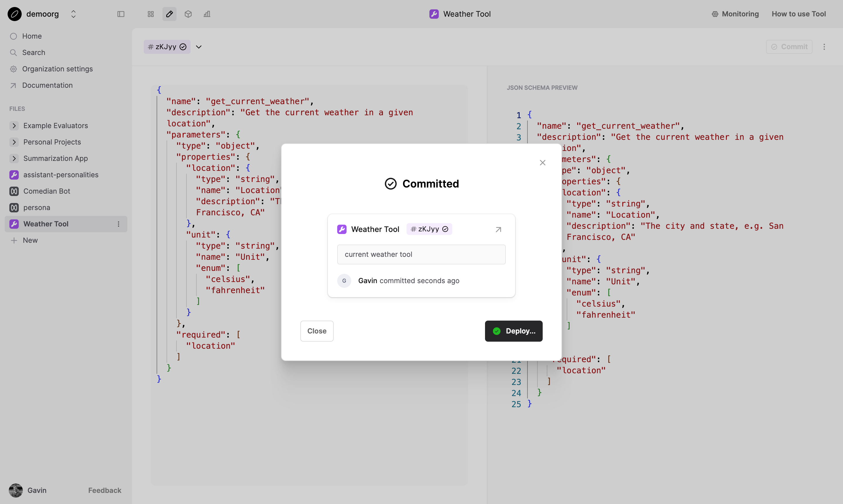This screenshot has width=843, height=504.
Task: Open Monitoring from the top bar
Action: pos(735,14)
